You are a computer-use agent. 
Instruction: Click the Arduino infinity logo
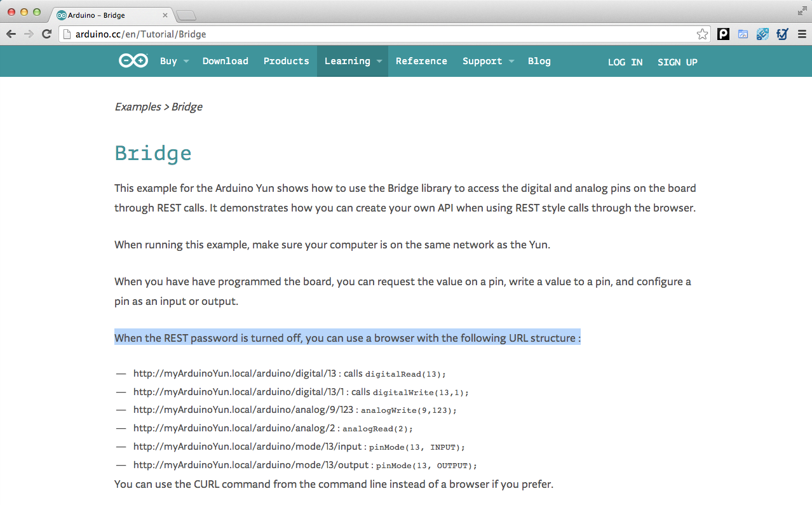(x=133, y=61)
